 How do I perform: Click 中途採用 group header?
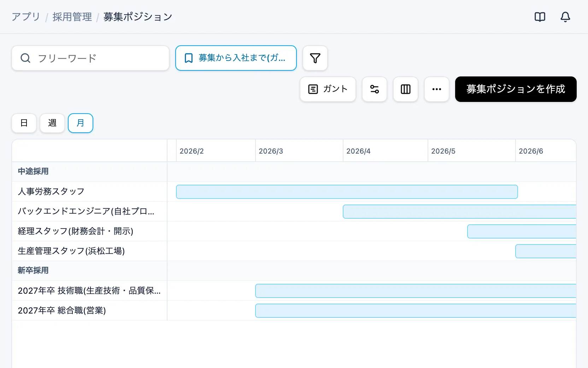pos(33,172)
